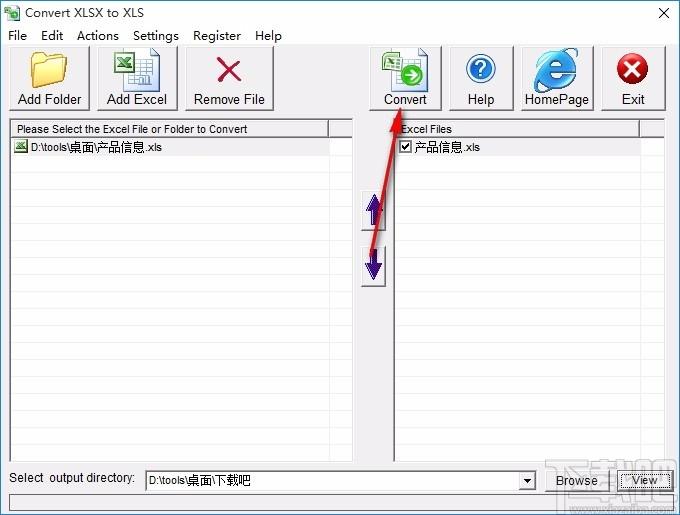Click the progress bar at the bottom
Viewport: 680px width, 515px height.
coord(341,503)
